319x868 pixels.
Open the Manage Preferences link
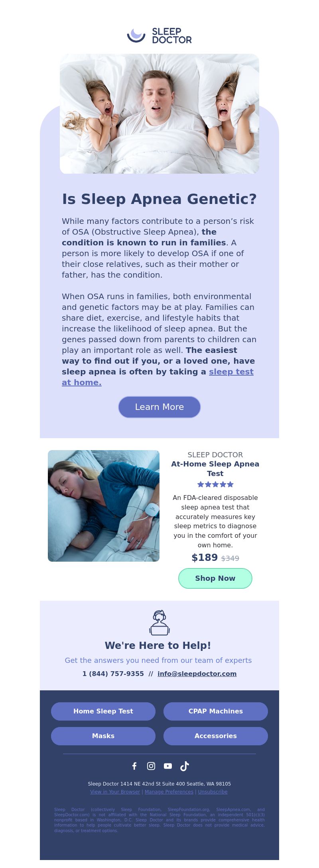[x=169, y=792]
